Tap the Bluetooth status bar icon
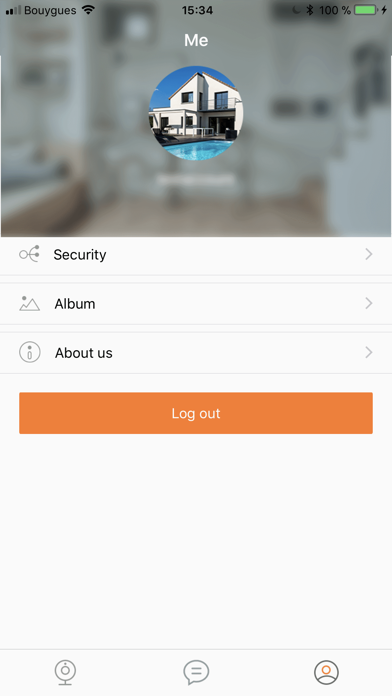 (x=310, y=10)
